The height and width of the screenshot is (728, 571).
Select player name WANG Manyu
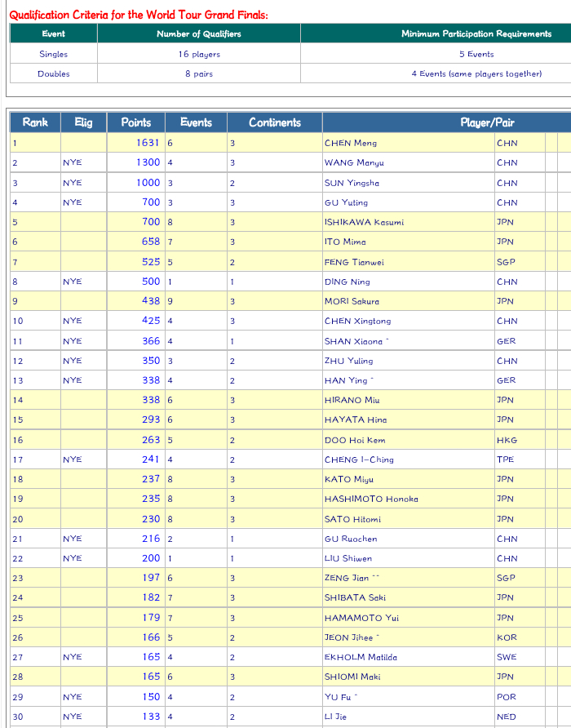(x=354, y=163)
